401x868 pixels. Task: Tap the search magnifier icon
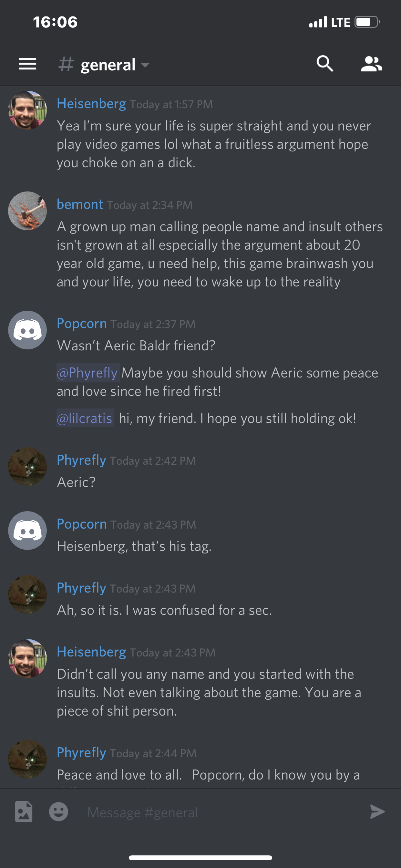click(325, 64)
